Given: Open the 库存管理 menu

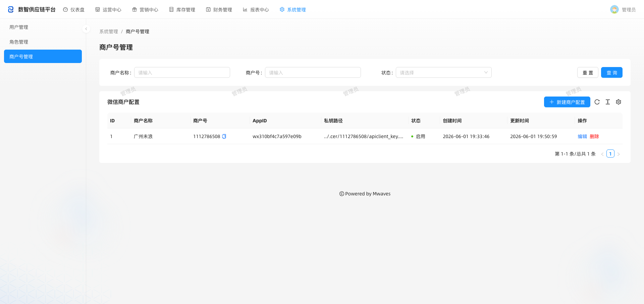Looking at the screenshot, I should [182, 10].
